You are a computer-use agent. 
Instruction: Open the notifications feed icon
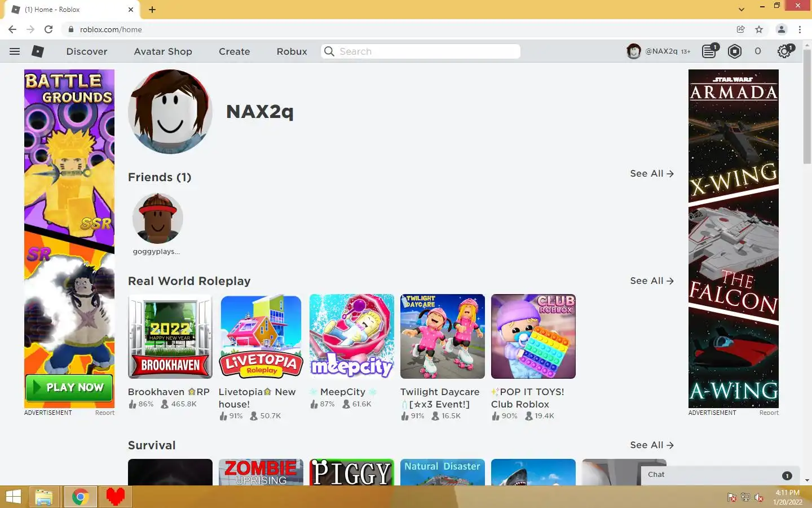click(x=709, y=51)
